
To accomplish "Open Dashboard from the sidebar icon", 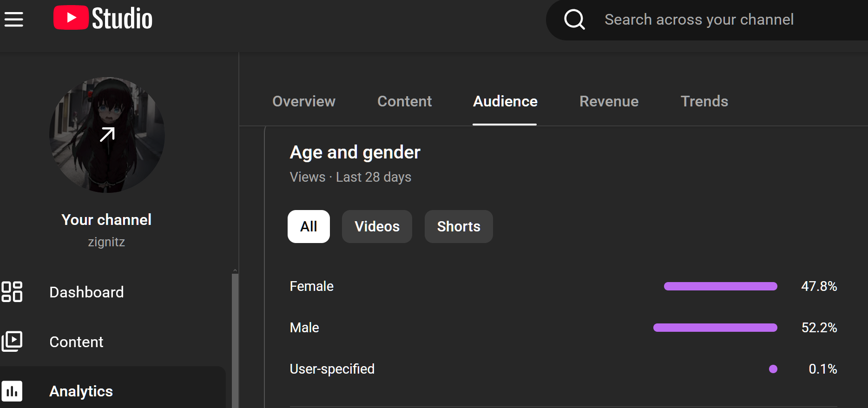I will (x=12, y=292).
